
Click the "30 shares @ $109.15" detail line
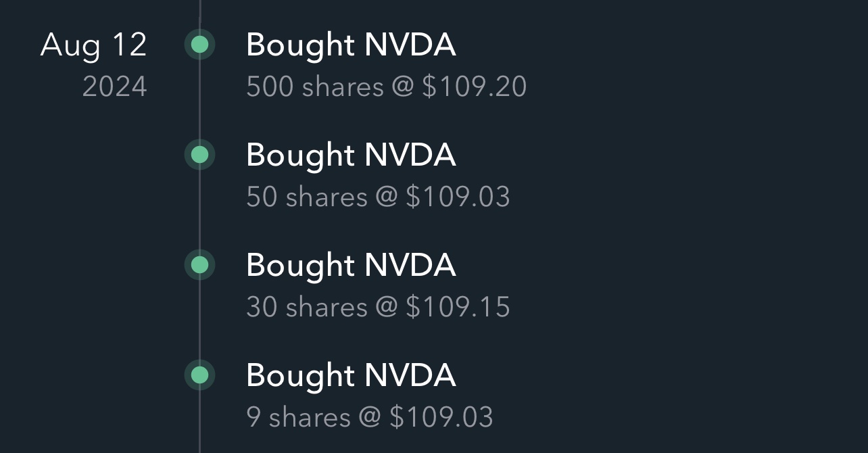tap(378, 307)
